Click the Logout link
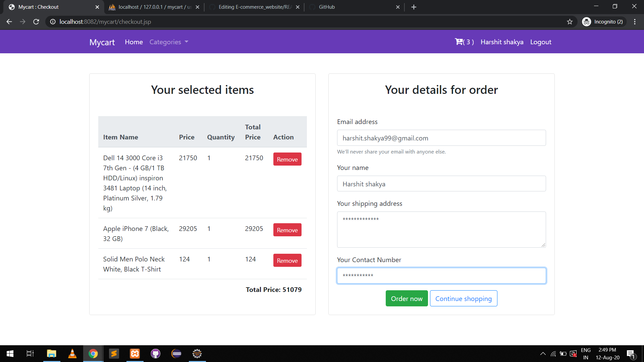The image size is (644, 362). [540, 42]
